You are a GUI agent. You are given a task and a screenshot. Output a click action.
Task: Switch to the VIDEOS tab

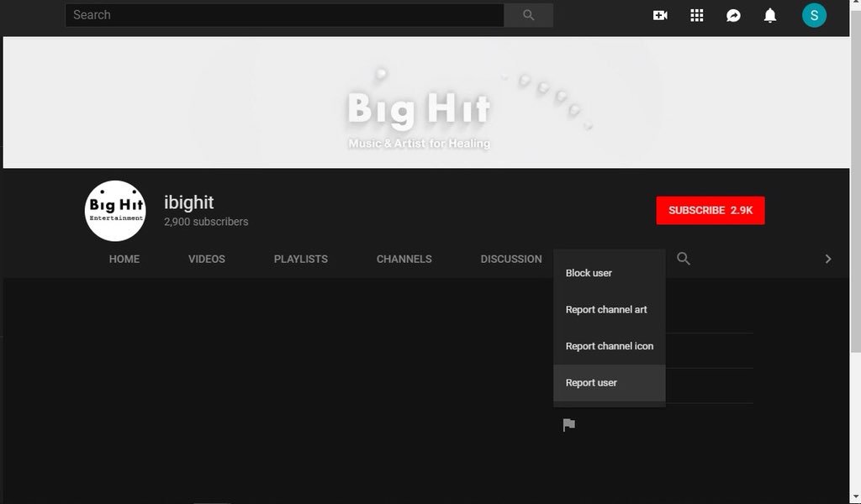click(207, 259)
